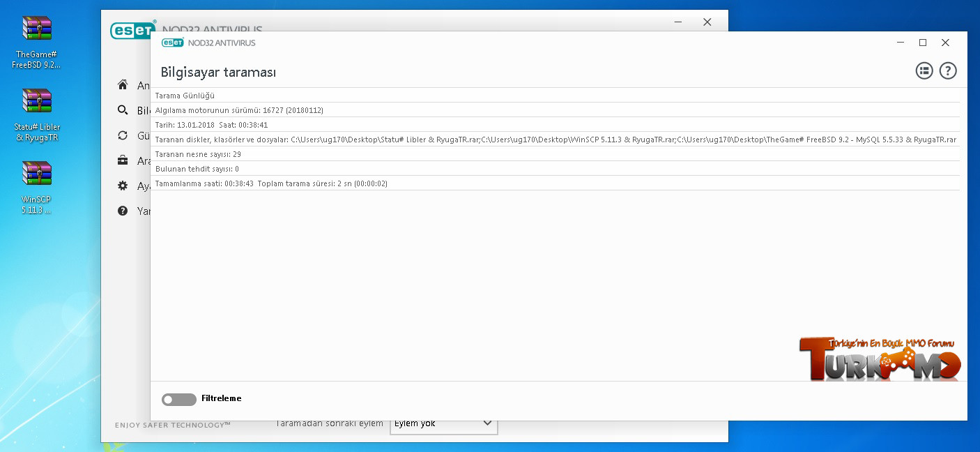980x452 pixels.
Task: Select the Taranan nesne sayısı: 29 row
Action: coord(556,154)
